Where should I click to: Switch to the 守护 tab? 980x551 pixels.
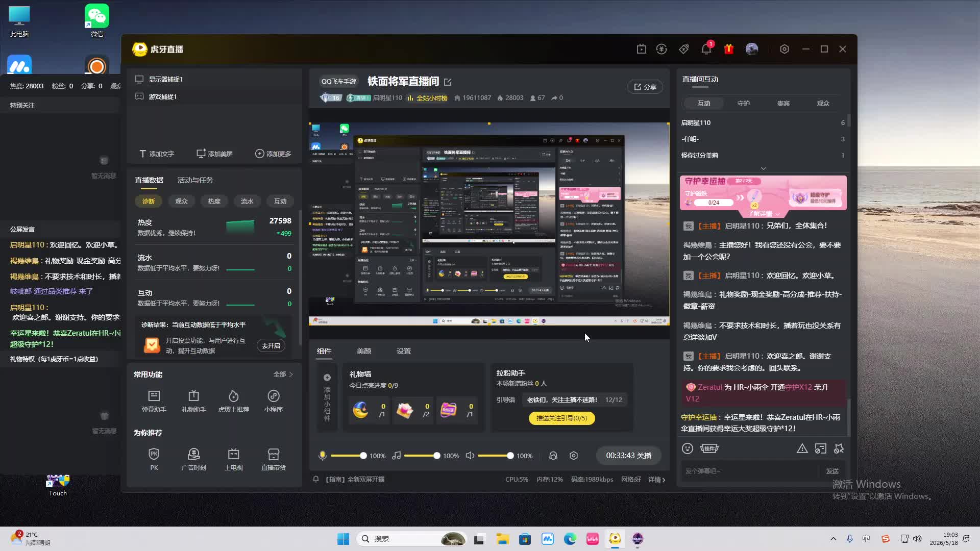pyautogui.click(x=744, y=103)
